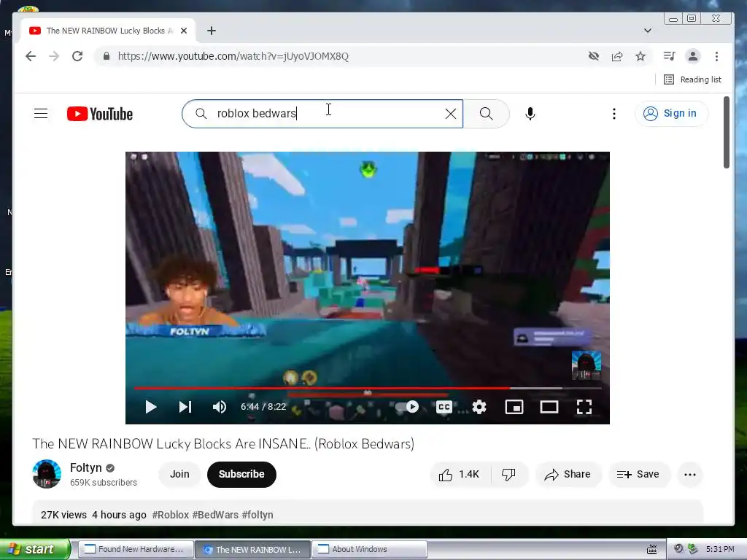This screenshot has width=747, height=560.
Task: Open a new browser tab
Action: (212, 31)
